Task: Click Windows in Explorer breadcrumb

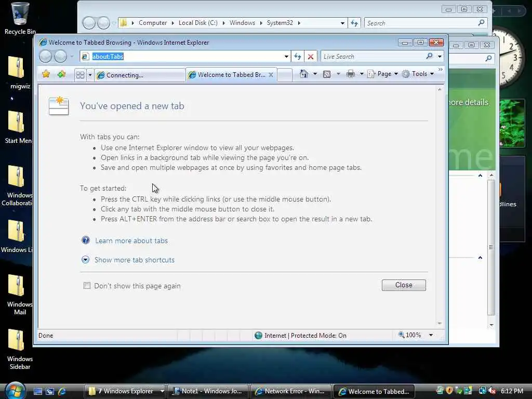Action: 242,23
